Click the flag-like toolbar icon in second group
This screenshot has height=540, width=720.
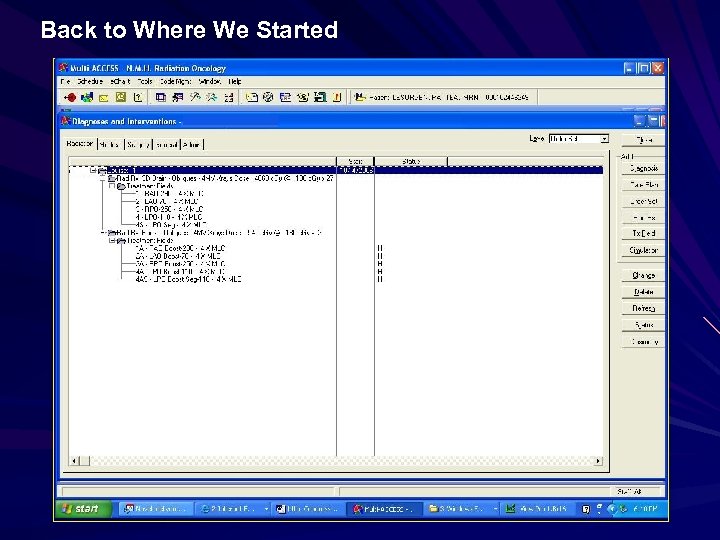(x=178, y=97)
